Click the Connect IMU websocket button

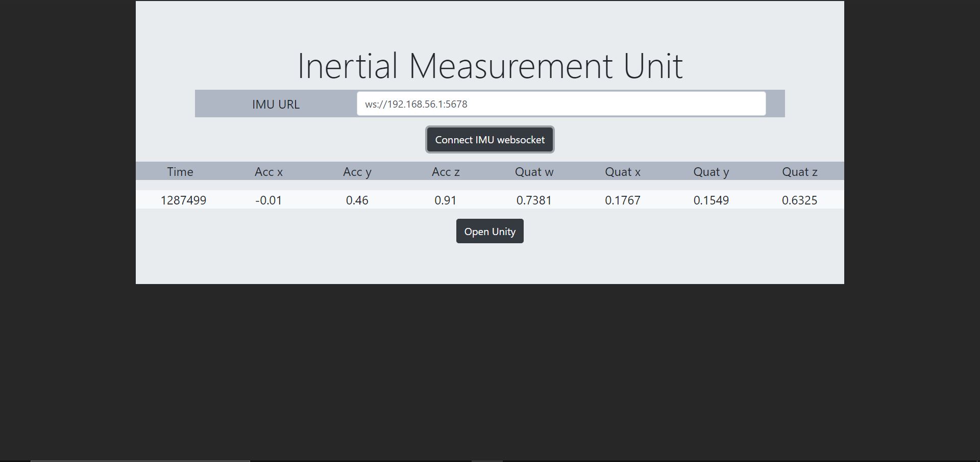click(490, 140)
